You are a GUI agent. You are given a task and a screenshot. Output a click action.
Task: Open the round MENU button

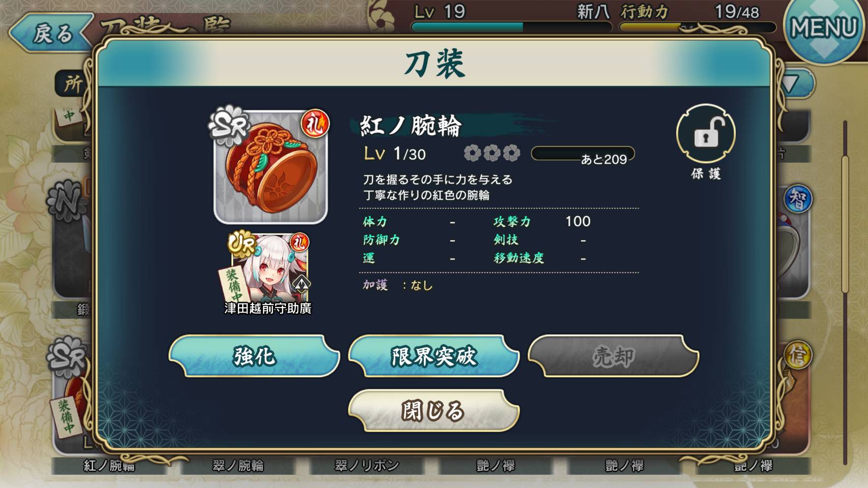[823, 28]
